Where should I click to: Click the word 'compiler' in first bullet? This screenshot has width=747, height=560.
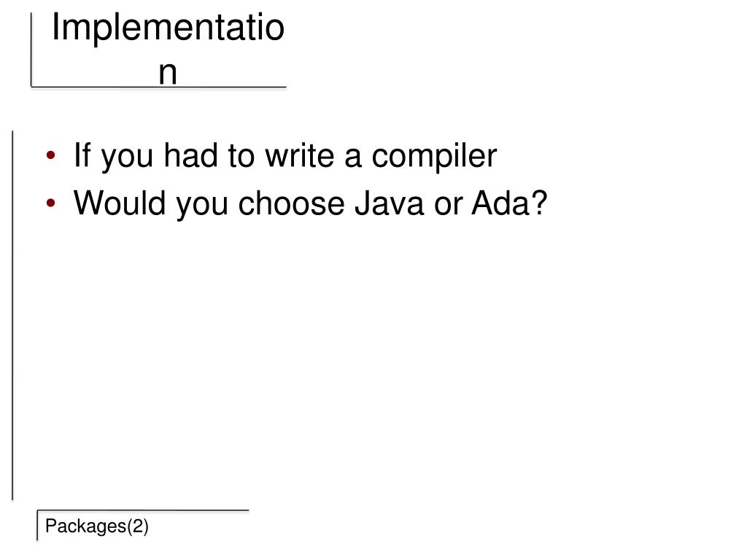[x=434, y=157]
